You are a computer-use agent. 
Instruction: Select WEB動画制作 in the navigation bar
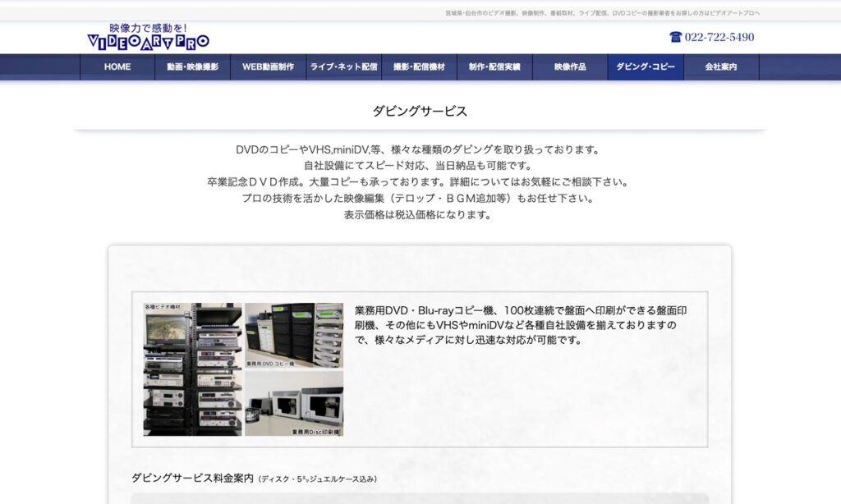click(268, 67)
